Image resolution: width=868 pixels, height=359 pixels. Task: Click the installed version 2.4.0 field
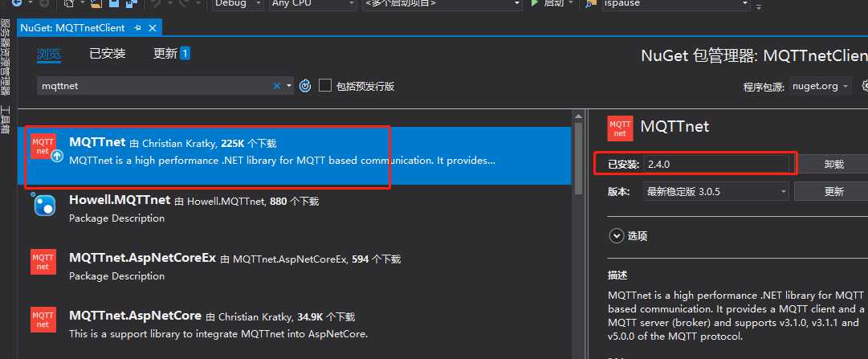pyautogui.click(x=716, y=165)
